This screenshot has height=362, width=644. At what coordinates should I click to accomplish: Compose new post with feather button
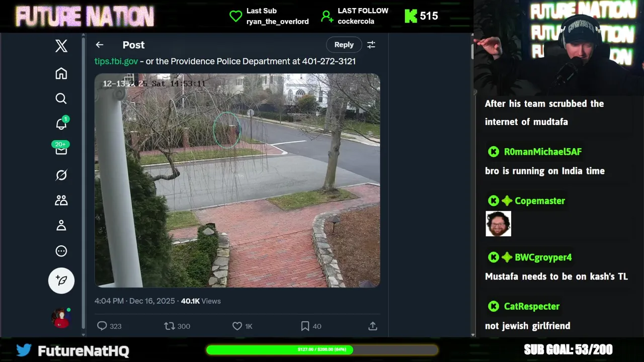tap(61, 281)
